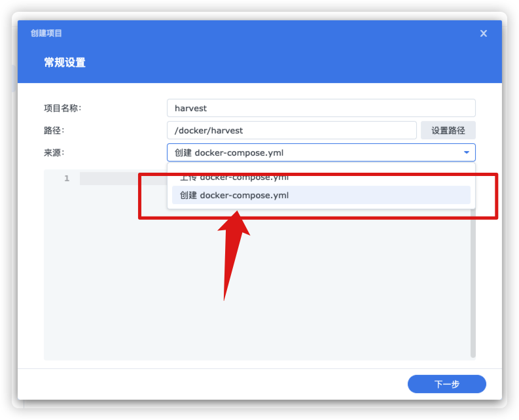Click the code editor's vertical scrollbar
This screenshot has height=420, width=519.
pos(473,288)
